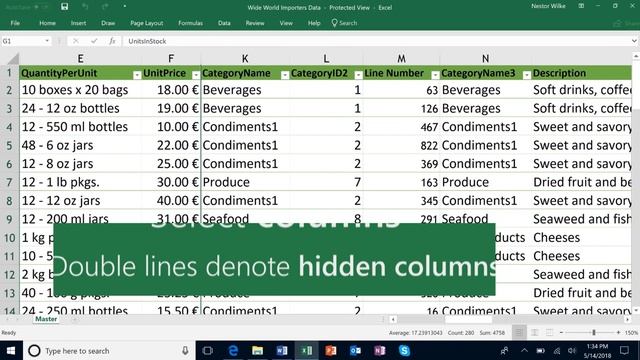Click inside the Name Box field

pos(22,41)
